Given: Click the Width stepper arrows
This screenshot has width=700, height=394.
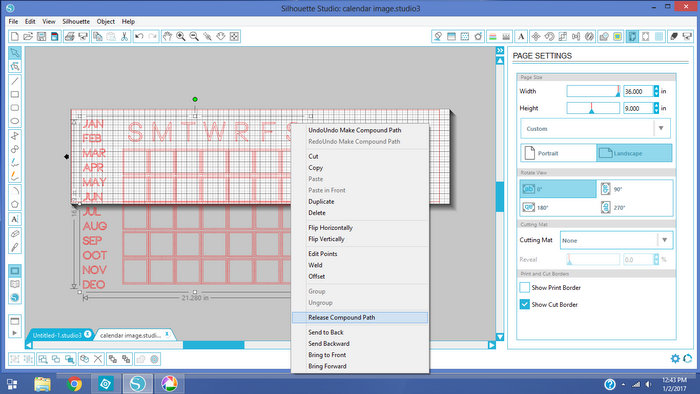Looking at the screenshot, I should [x=656, y=91].
